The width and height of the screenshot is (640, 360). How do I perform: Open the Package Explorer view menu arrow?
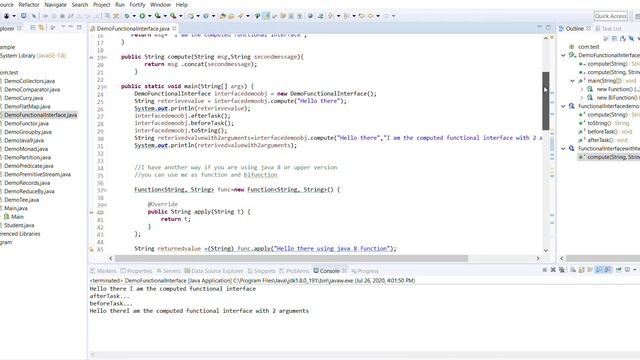(x=63, y=27)
